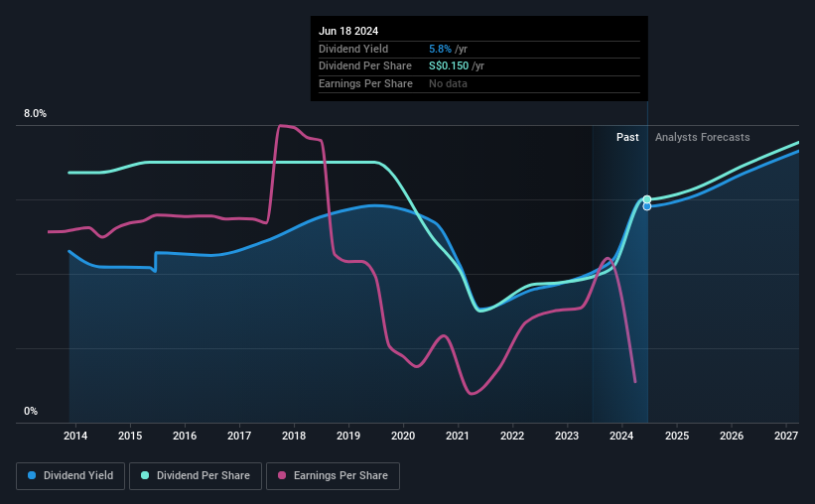Image resolution: width=815 pixels, height=504 pixels.
Task: Click the 'Past' label on the chart
Action: [x=627, y=137]
